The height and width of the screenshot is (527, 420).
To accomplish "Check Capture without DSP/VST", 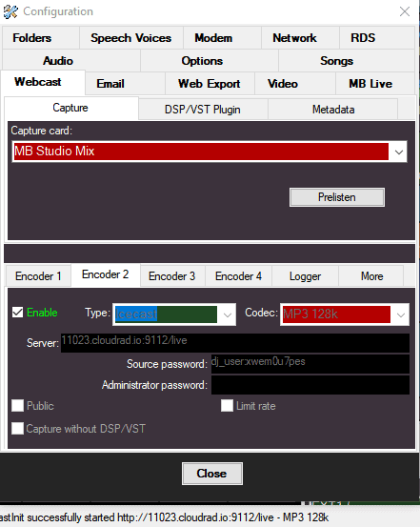I will (17, 429).
